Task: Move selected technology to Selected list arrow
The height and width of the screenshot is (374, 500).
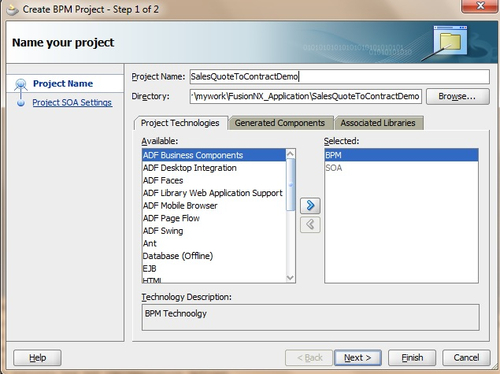Action: pyautogui.click(x=310, y=205)
